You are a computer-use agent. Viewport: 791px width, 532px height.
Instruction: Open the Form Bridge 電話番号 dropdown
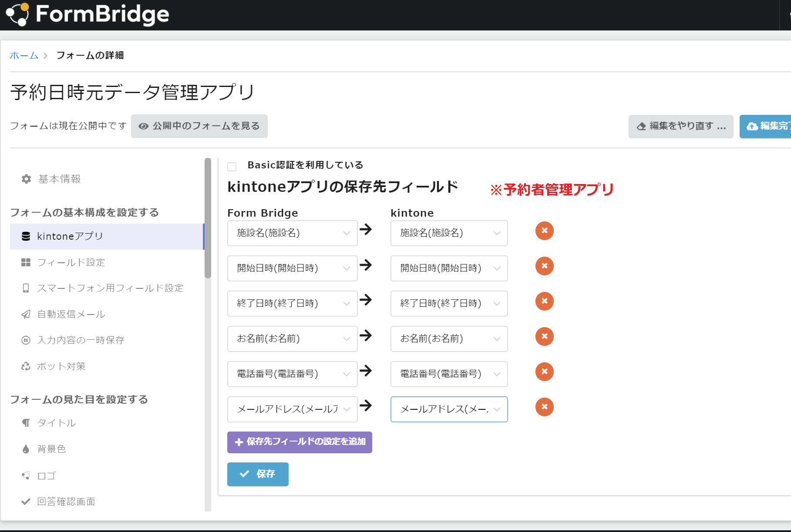(292, 374)
